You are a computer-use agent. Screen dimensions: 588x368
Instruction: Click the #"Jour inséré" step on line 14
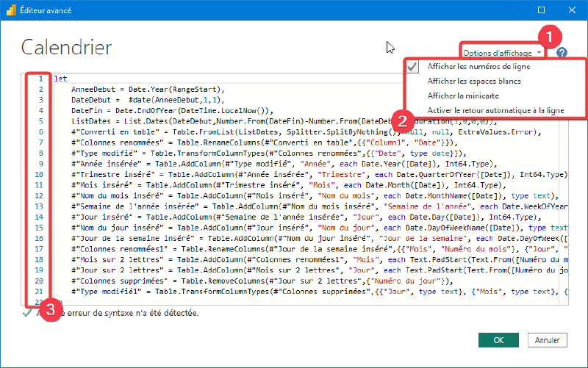tap(306, 217)
